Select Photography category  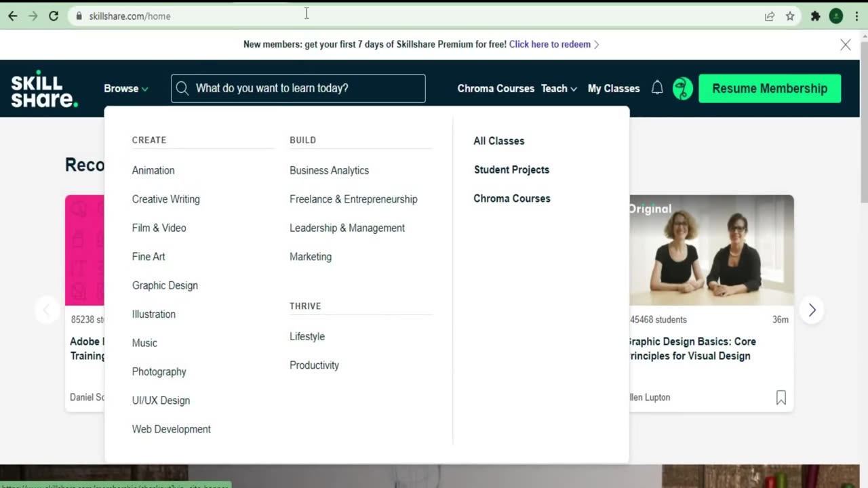(159, 371)
